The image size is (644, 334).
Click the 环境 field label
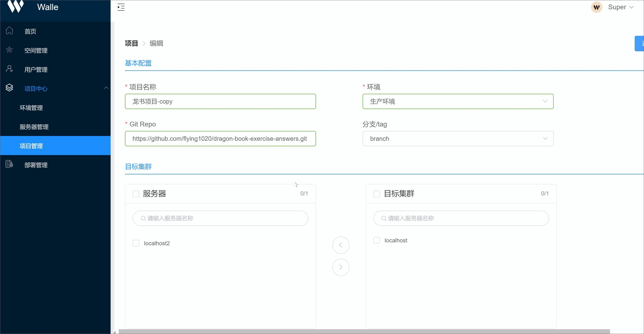click(374, 87)
